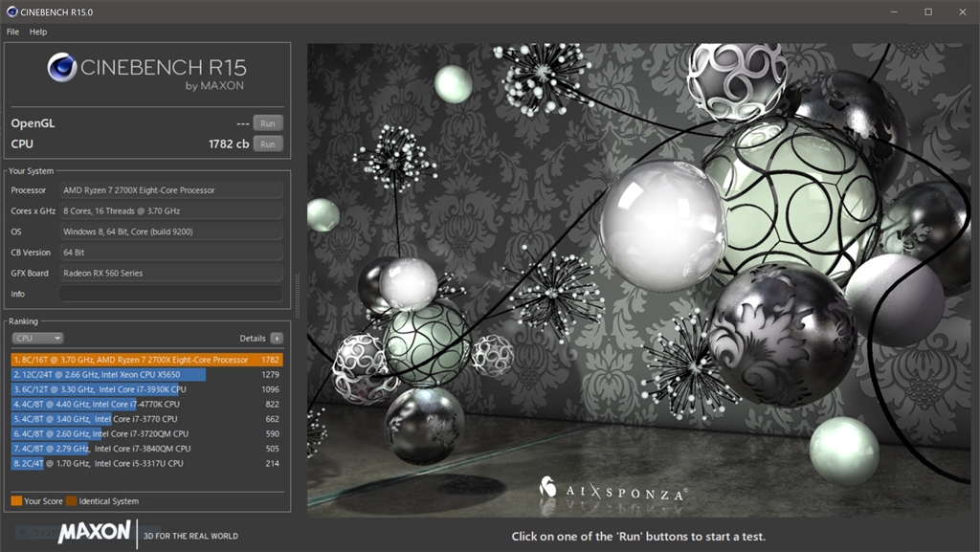Open the Help menu
The height and width of the screenshot is (552, 980).
38,32
